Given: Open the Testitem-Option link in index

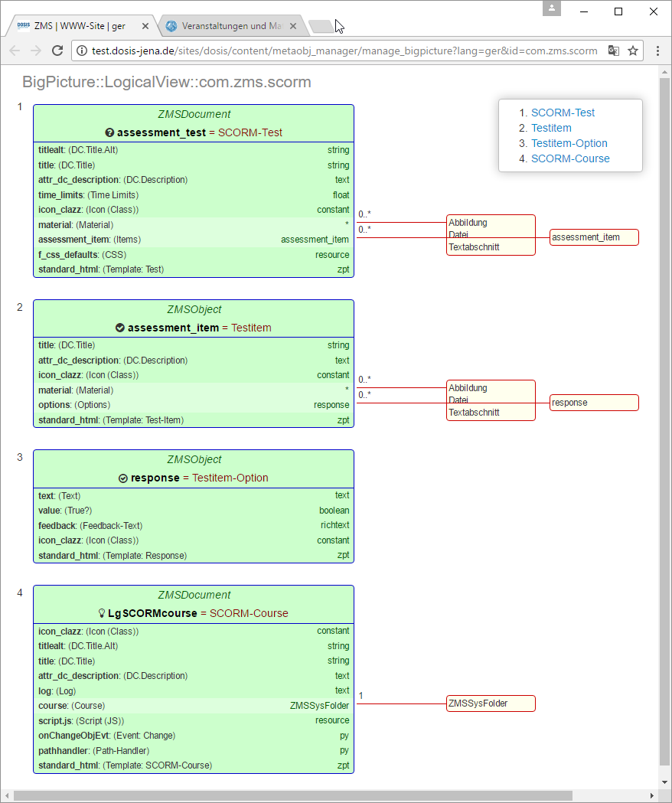Looking at the screenshot, I should (569, 143).
